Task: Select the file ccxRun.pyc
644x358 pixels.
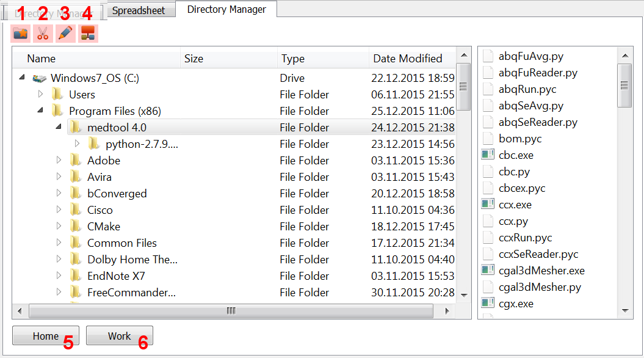Action: click(x=526, y=238)
